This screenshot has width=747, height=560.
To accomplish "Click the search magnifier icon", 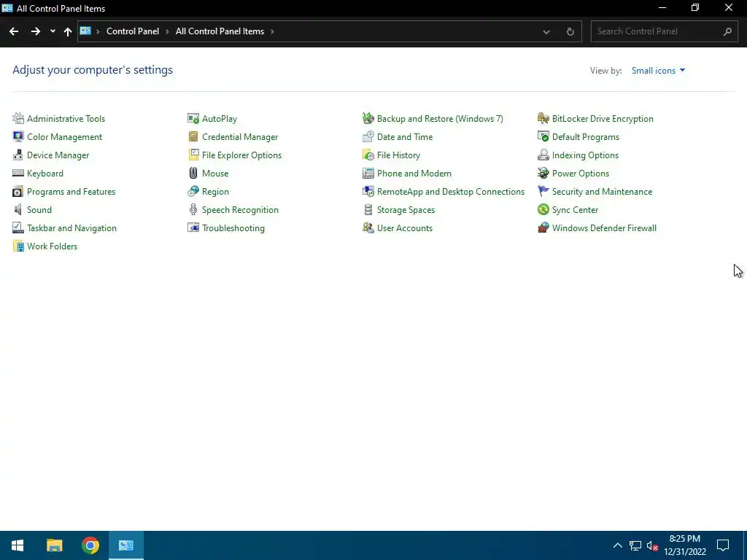I will 727,31.
